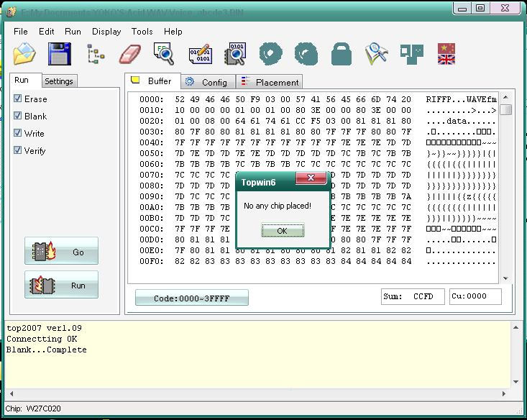Click the hex buffer scroll-down arrow

(505, 278)
